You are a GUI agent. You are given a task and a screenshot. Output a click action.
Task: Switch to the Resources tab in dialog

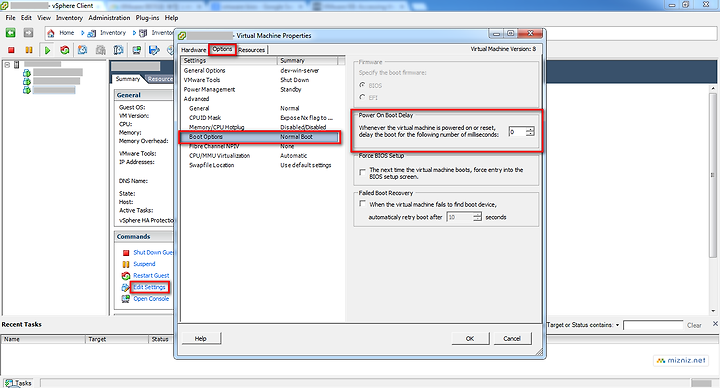coord(252,50)
